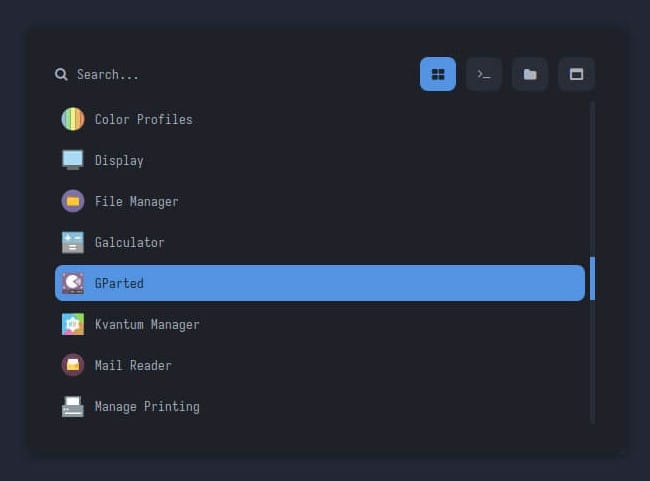
Task: Click the Manage Printing printer icon
Action: tap(72, 406)
